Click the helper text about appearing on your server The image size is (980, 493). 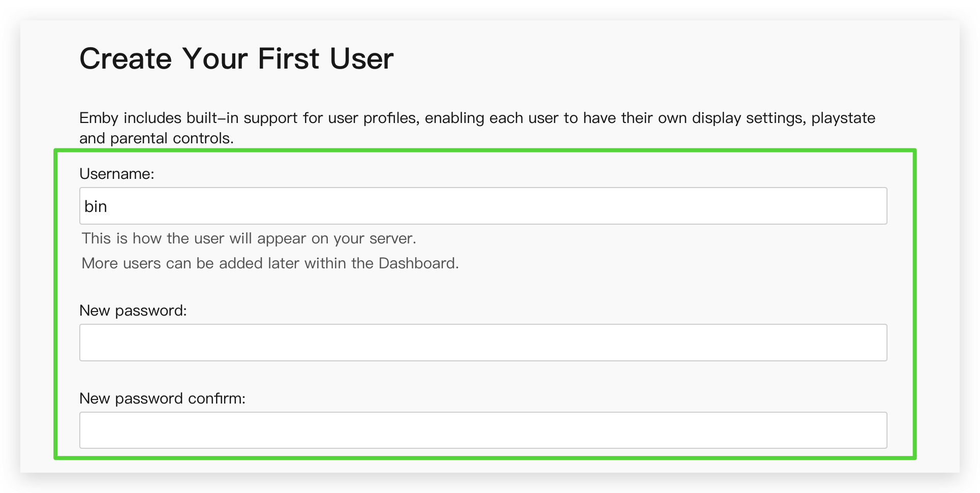(249, 238)
